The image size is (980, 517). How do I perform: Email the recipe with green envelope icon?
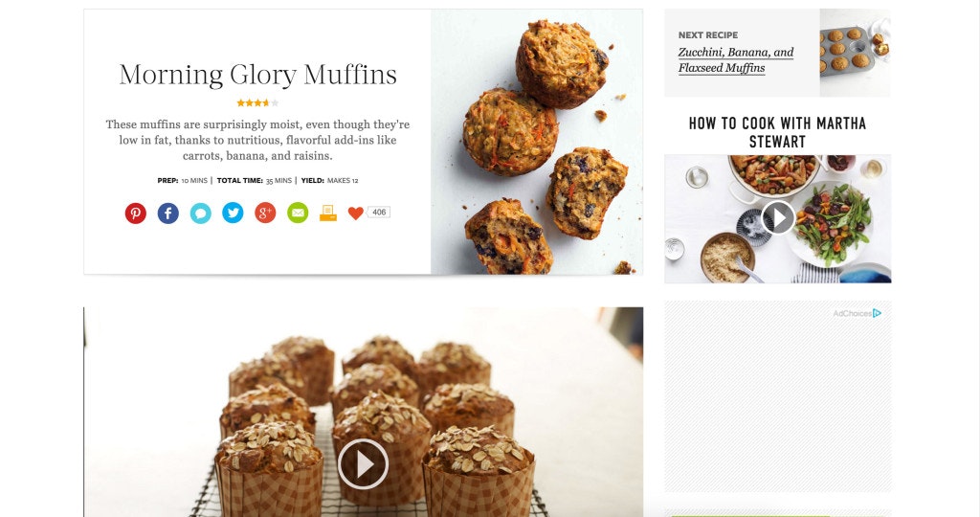[x=299, y=214]
